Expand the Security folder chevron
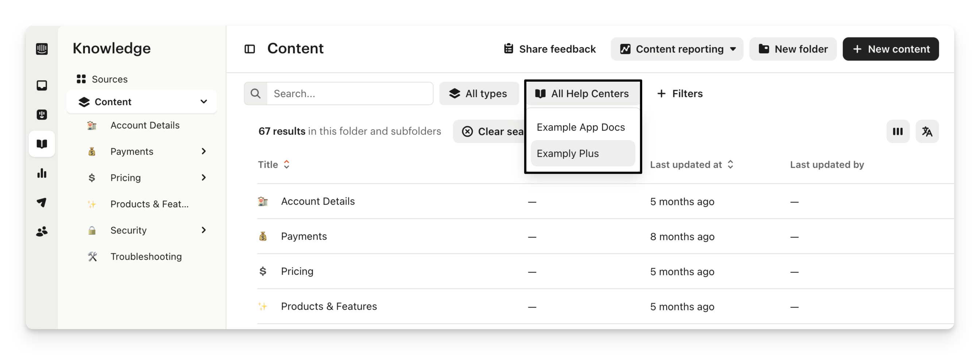Image resolution: width=980 pixels, height=355 pixels. (204, 230)
